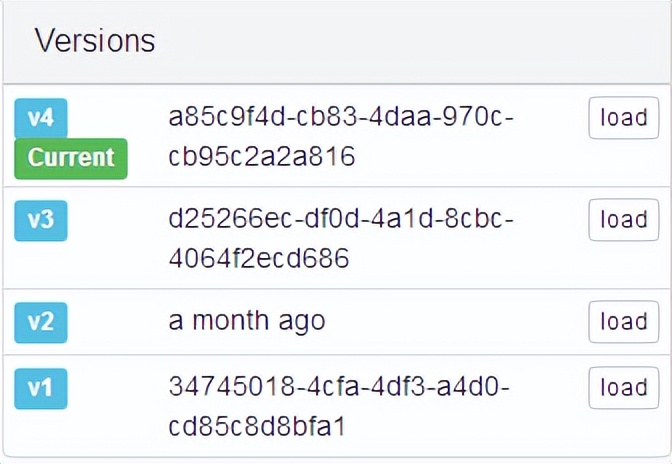This screenshot has height=464, width=672.
Task: Click the text 'cd85c8d8bfa1' in v1 row
Action: (x=257, y=427)
